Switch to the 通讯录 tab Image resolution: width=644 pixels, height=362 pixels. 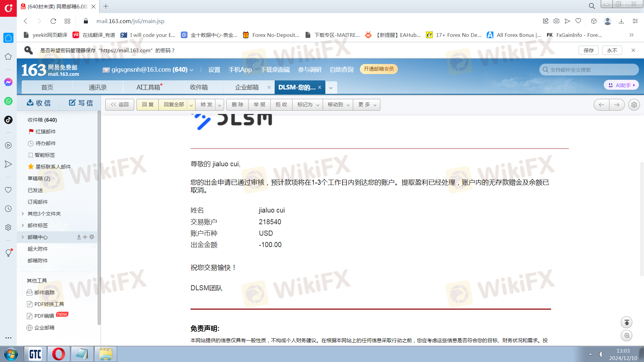click(98, 87)
